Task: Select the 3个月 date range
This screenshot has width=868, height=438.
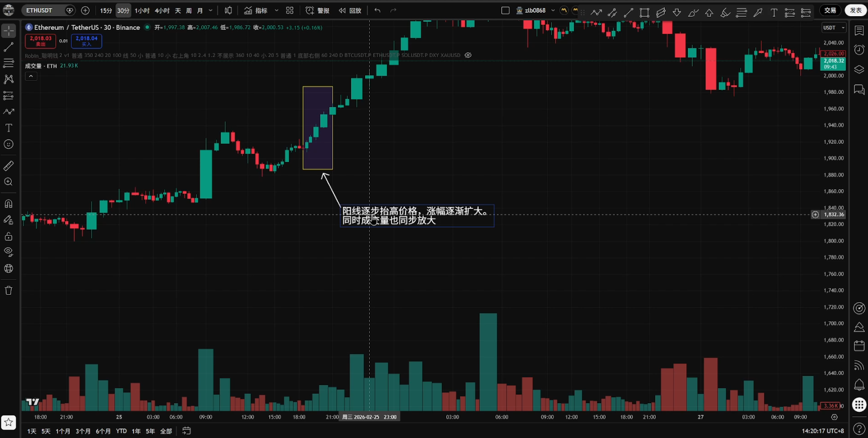Action: click(x=83, y=431)
